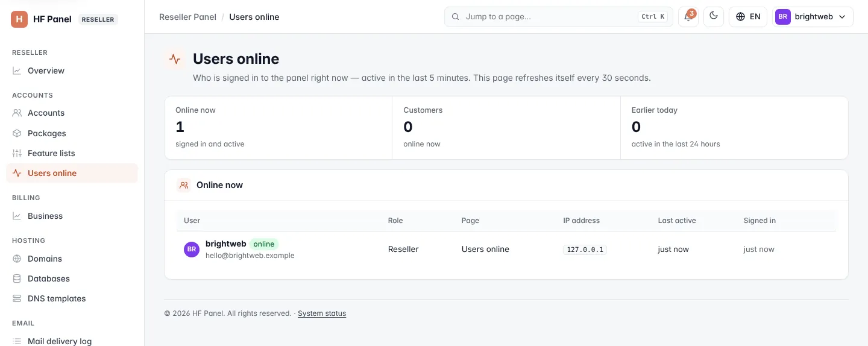
Task: Click the Users online page cell in table
Action: (485, 249)
